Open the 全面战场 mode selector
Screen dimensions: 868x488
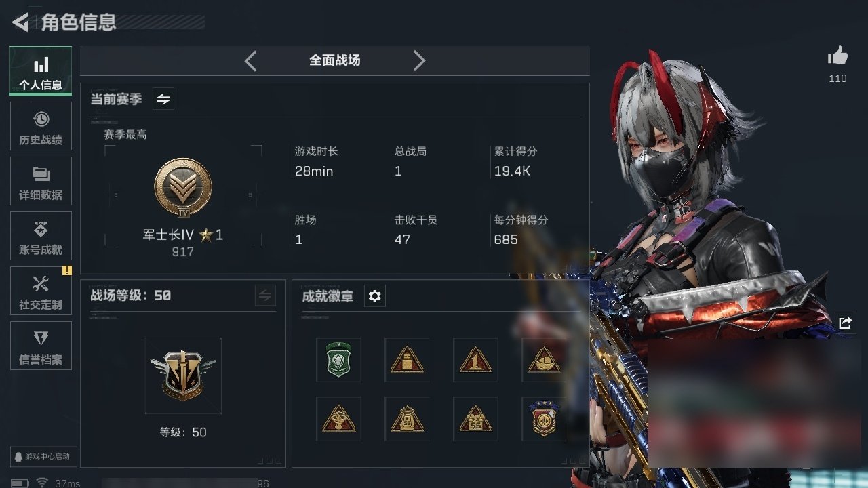(x=335, y=60)
